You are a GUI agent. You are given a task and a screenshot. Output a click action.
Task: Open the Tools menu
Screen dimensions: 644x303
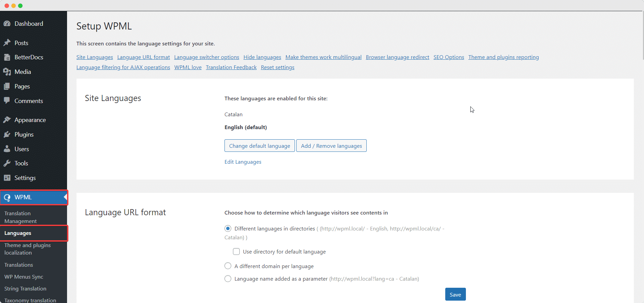pos(21,163)
